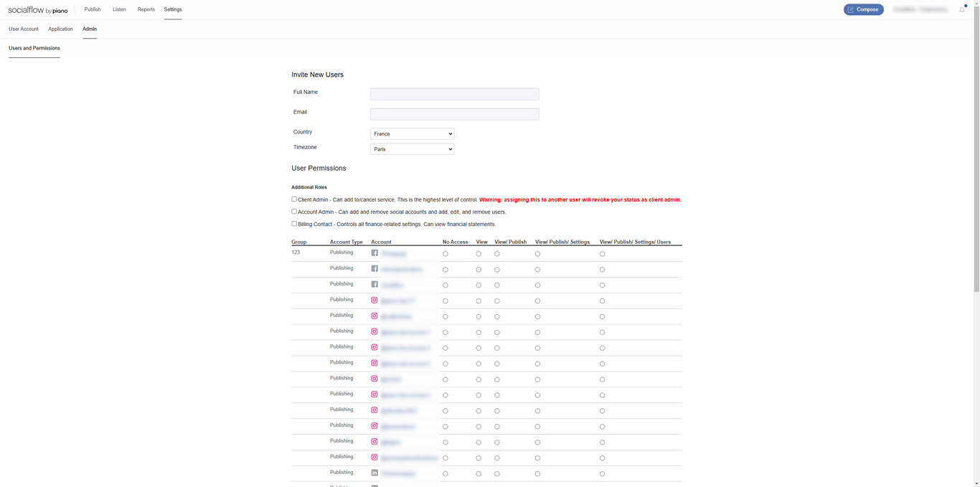Open the Users and Permissions link

(x=34, y=48)
